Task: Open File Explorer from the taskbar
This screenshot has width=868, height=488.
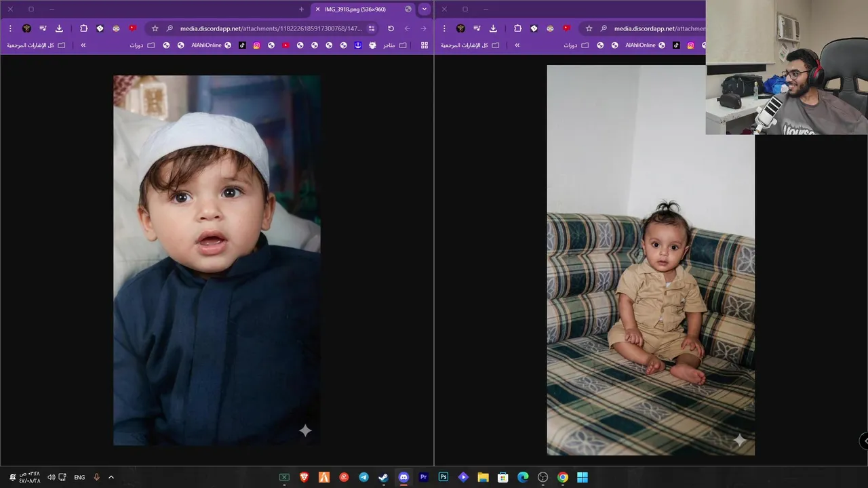Action: tap(483, 477)
